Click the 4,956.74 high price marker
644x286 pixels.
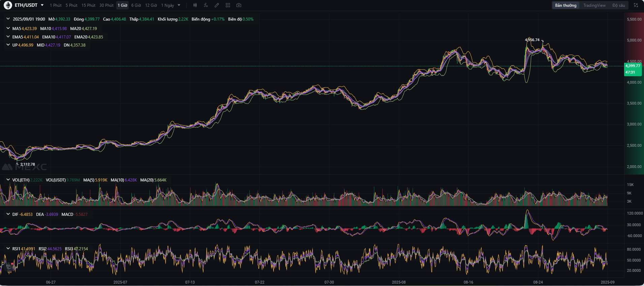[x=532, y=40]
